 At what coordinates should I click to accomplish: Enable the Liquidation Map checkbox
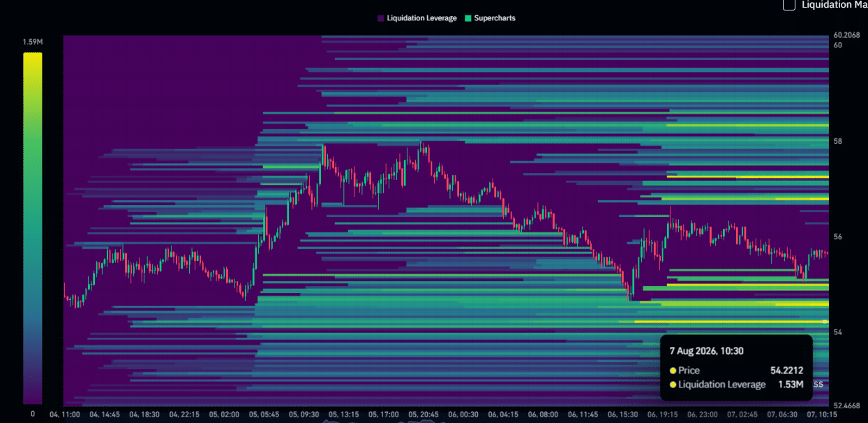click(x=789, y=5)
